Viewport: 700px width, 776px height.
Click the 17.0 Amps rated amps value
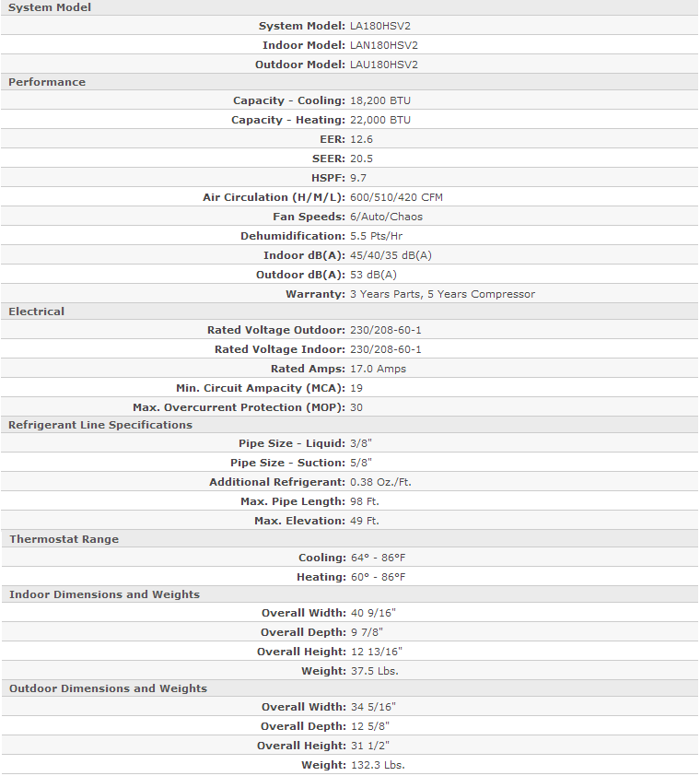[378, 369]
